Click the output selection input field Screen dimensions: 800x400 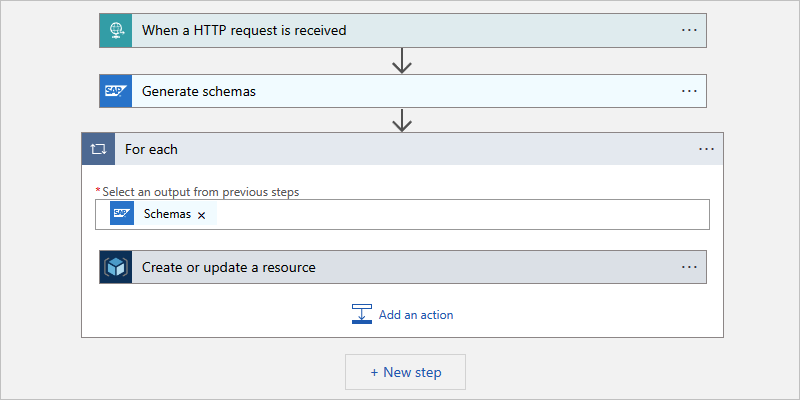point(460,214)
